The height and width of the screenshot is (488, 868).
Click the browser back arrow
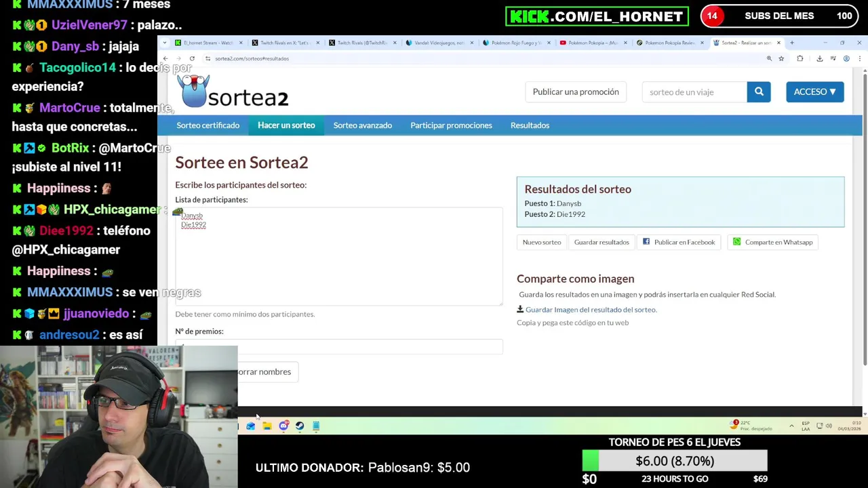tap(165, 59)
